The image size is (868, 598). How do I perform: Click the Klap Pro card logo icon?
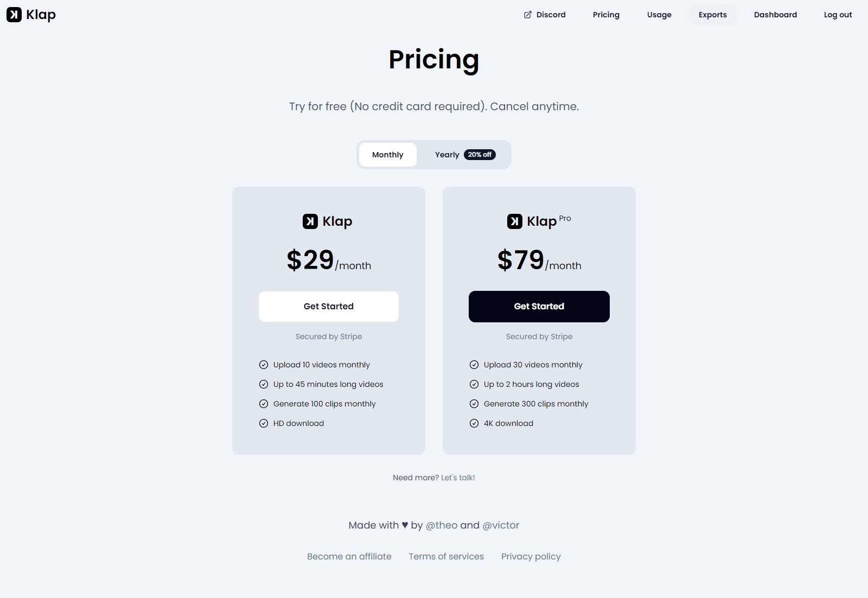515,221
